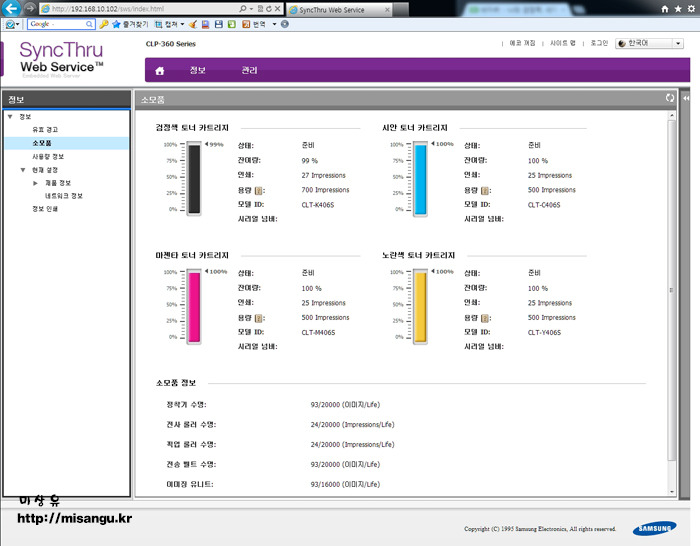Open the 관리 tab in purple navigation bar
This screenshot has width=700, height=546.
tap(250, 70)
